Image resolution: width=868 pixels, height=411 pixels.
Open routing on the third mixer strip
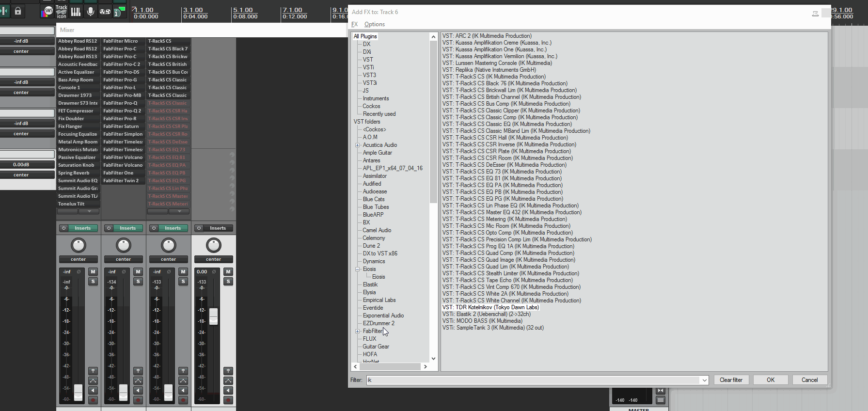(x=183, y=371)
